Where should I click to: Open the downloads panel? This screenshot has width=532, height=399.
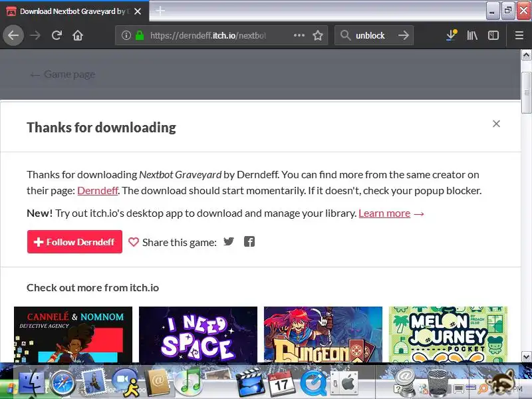pyautogui.click(x=452, y=35)
